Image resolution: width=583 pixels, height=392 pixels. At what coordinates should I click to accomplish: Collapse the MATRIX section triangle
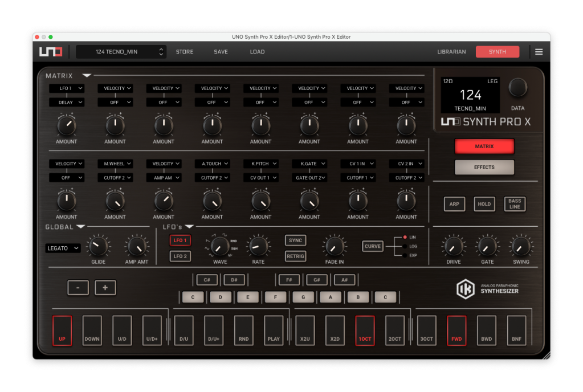pyautogui.click(x=86, y=75)
